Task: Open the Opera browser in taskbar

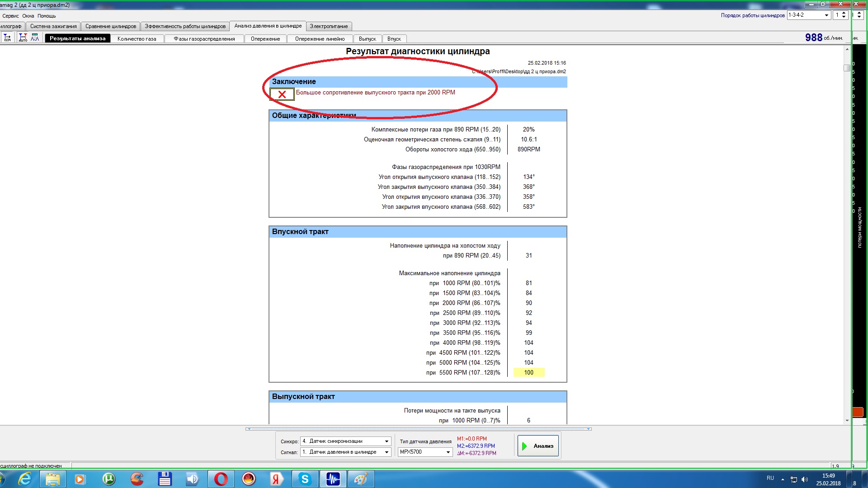Action: (221, 479)
